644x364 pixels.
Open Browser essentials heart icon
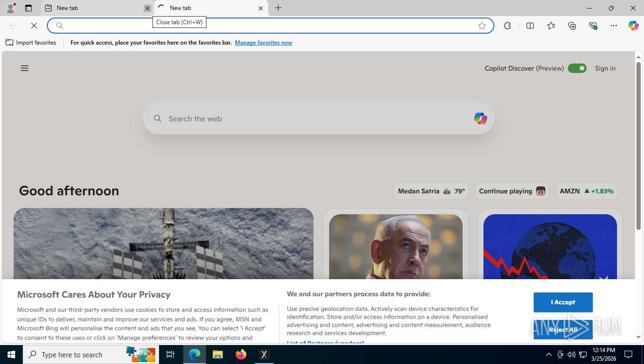[593, 26]
